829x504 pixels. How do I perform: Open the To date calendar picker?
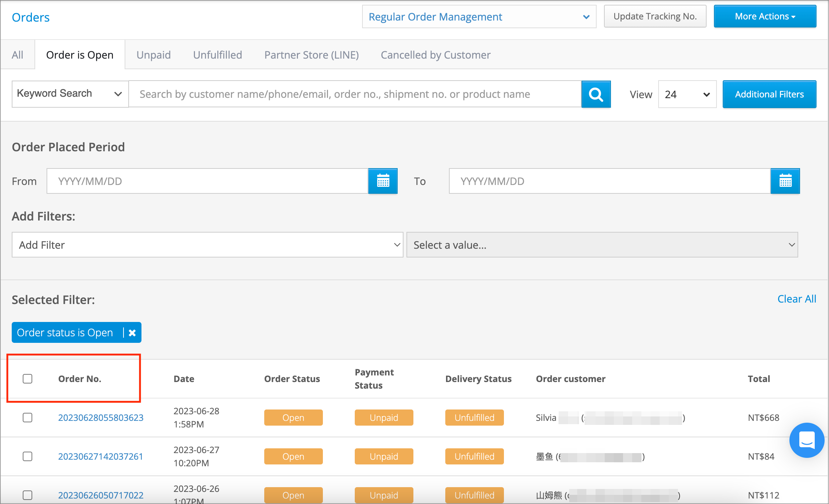(785, 181)
